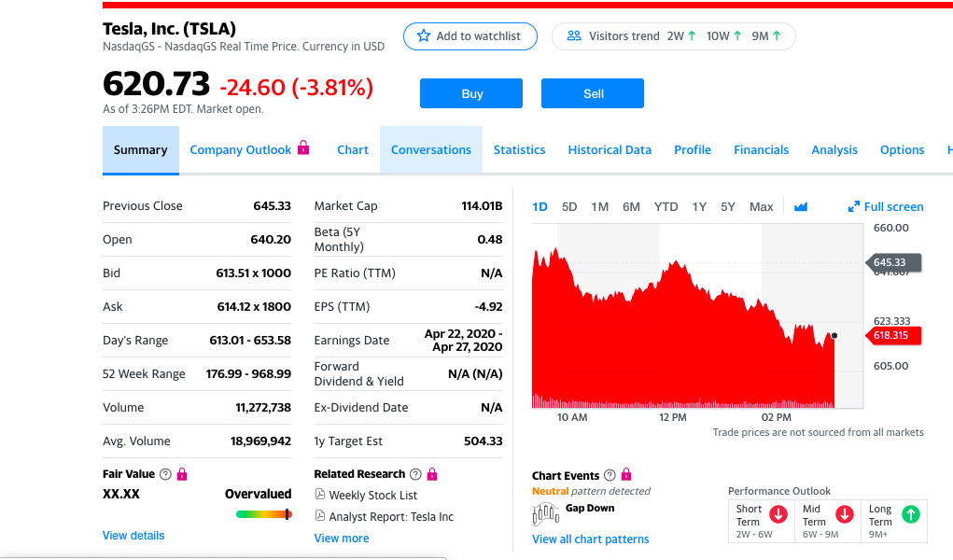The width and height of the screenshot is (953, 560).
Task: Select the 1Y chart range
Action: point(699,206)
